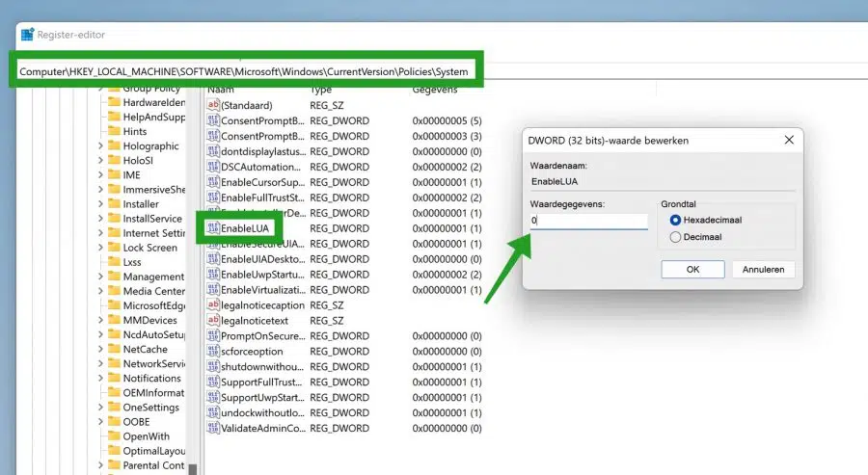Click the value 0x00000003 (3)
The image size is (868, 475).
click(447, 136)
